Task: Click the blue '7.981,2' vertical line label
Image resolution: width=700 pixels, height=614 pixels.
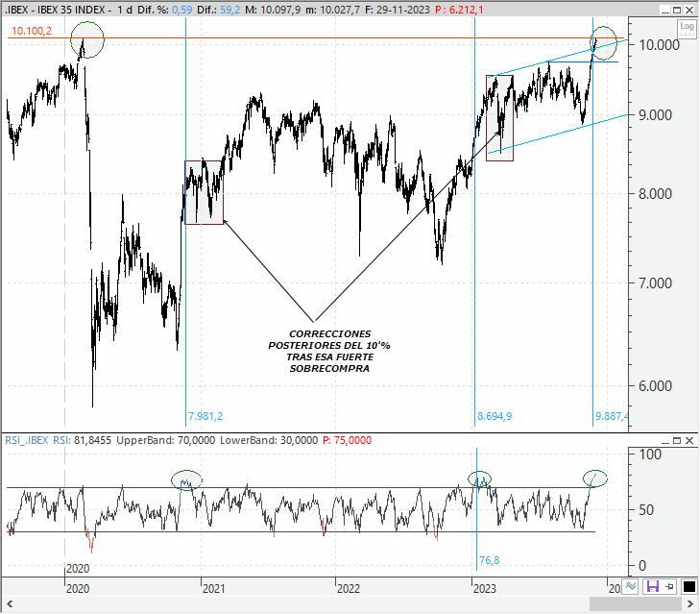Action: (205, 416)
